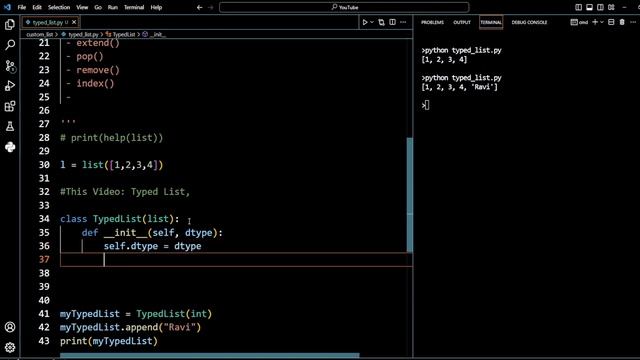Click the terminal prompt cursor line

[426, 105]
